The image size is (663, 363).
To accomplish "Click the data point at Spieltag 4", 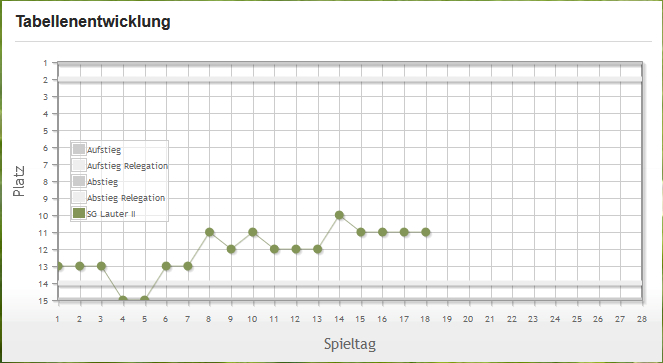I will click(x=123, y=300).
